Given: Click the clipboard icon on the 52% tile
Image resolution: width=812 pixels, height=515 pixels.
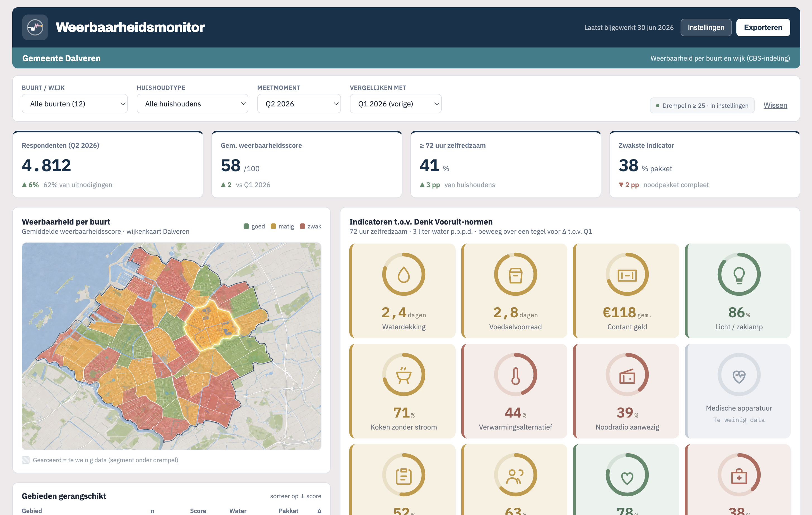Looking at the screenshot, I should point(404,476).
